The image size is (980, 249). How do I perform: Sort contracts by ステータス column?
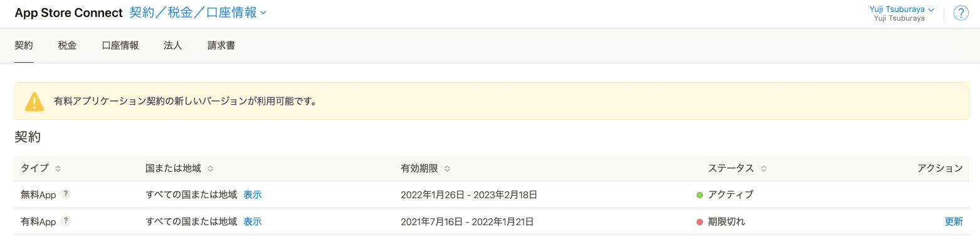(737, 168)
